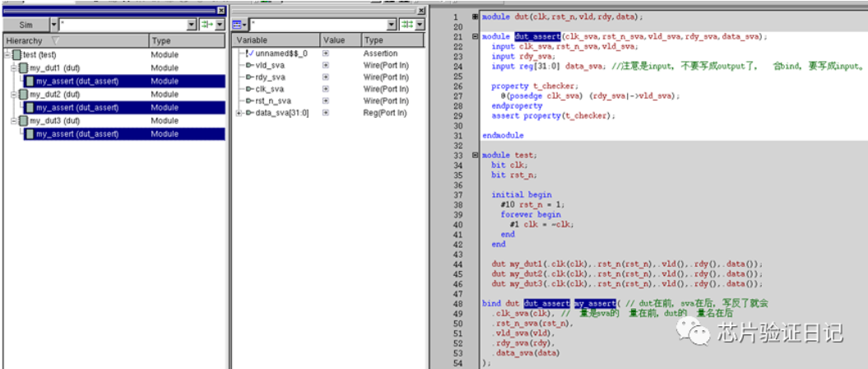Image resolution: width=868 pixels, height=369 pixels.
Task: Click the value box for unnamed$$_0
Action: coord(326,54)
